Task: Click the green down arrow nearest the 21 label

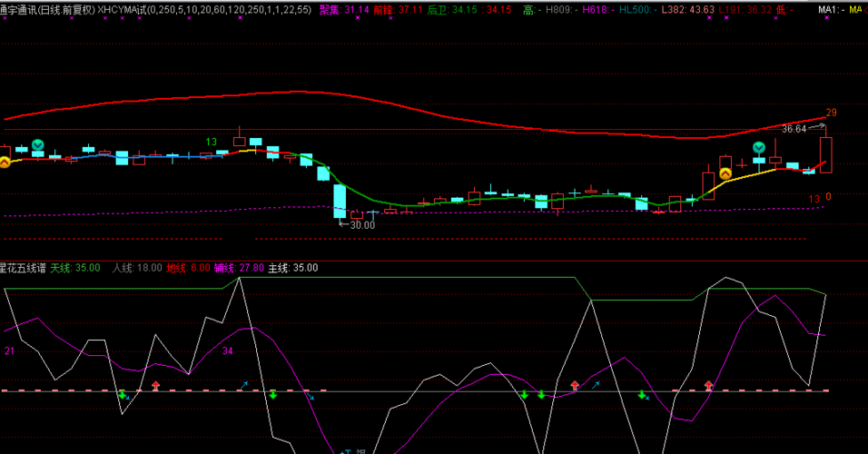Action: [123, 394]
